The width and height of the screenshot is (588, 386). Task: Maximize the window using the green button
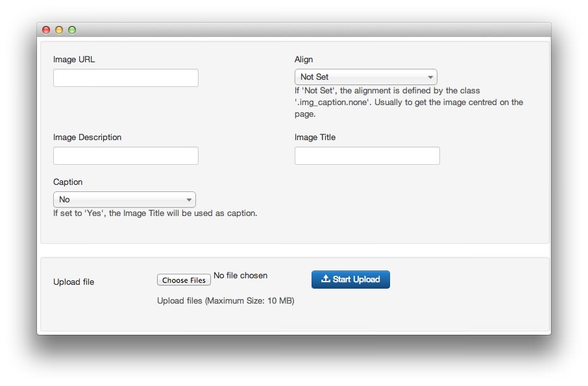click(x=72, y=30)
